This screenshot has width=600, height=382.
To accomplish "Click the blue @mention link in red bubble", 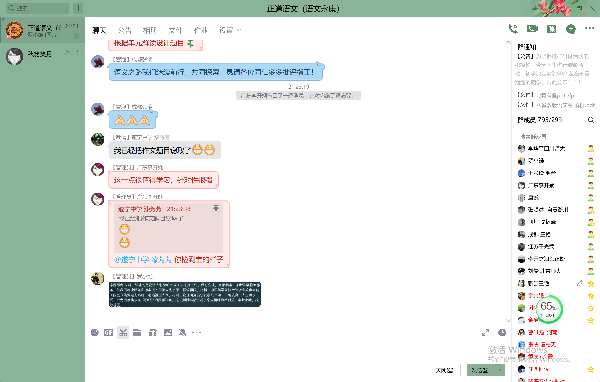I will pyautogui.click(x=143, y=260).
